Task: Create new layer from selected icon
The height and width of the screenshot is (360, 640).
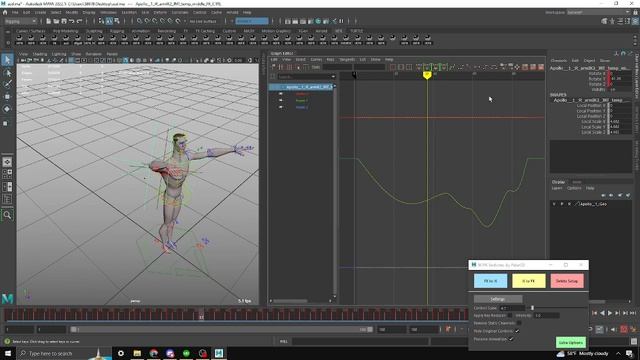Action: click(628, 196)
